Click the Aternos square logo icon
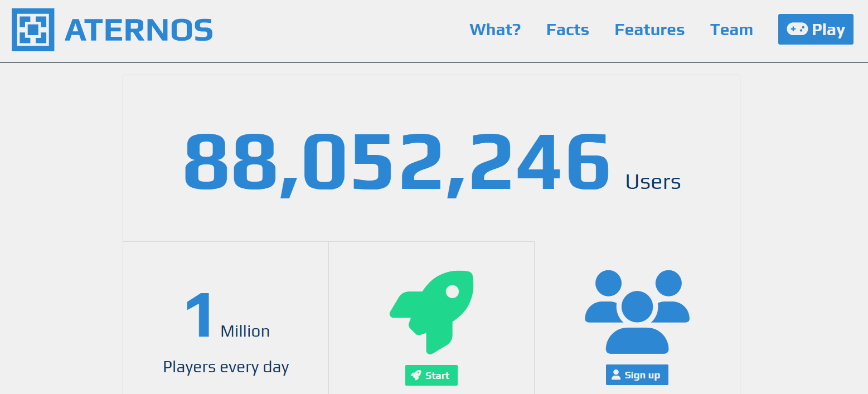The image size is (868, 394). coord(33,30)
